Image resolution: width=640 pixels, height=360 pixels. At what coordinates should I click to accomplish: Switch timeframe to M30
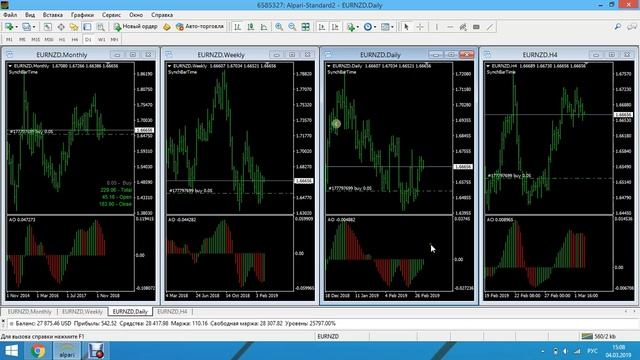(49, 40)
